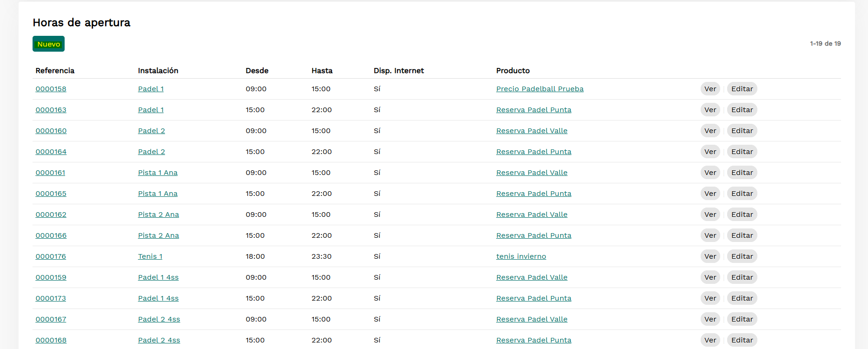Open Padel 2 4ss link in row 0000168

[x=159, y=340]
